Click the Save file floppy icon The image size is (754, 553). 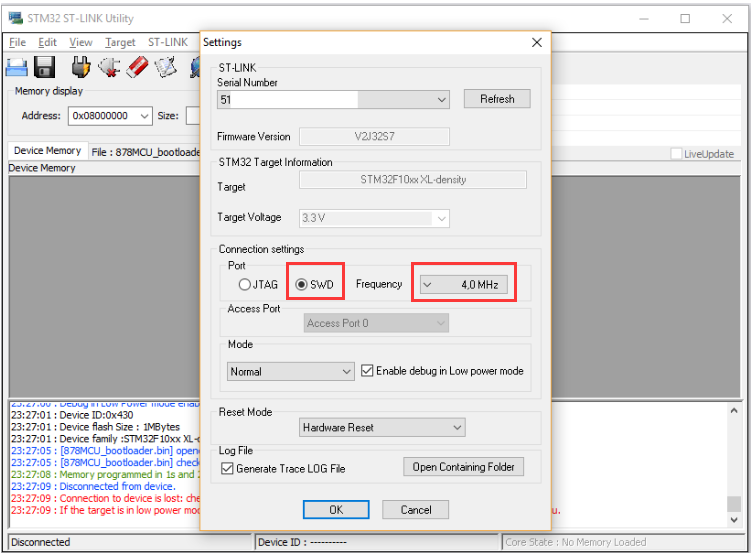(45, 67)
